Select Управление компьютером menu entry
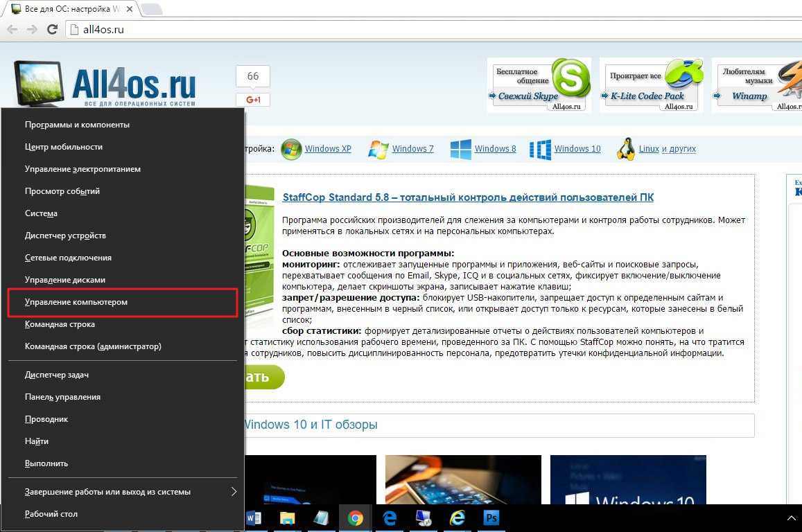Image resolution: width=802 pixels, height=532 pixels. click(x=123, y=302)
